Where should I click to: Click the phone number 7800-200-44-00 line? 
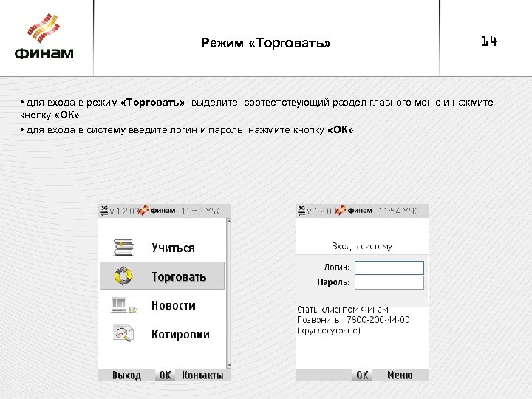353,320
